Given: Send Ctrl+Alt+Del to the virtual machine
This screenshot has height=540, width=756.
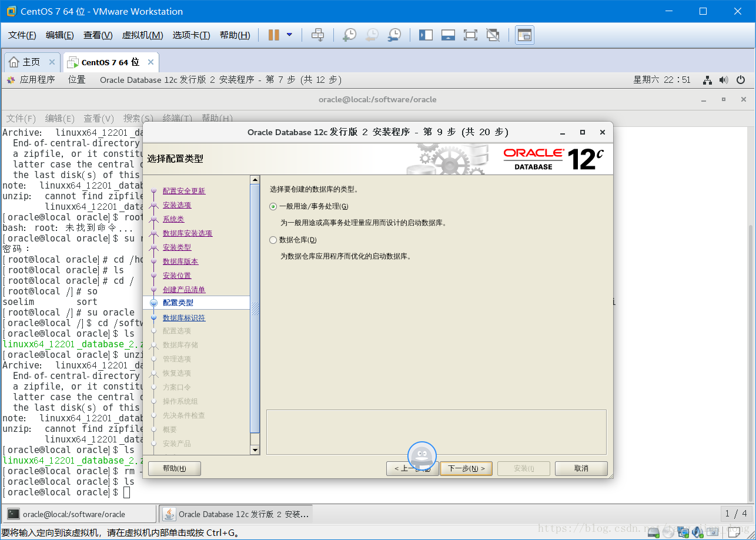Looking at the screenshot, I should pyautogui.click(x=317, y=35).
